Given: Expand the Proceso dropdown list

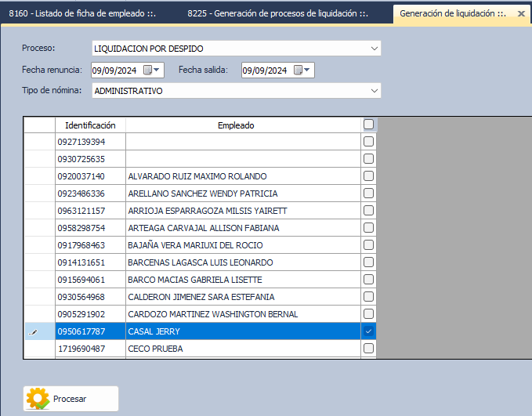Looking at the screenshot, I should [374, 49].
